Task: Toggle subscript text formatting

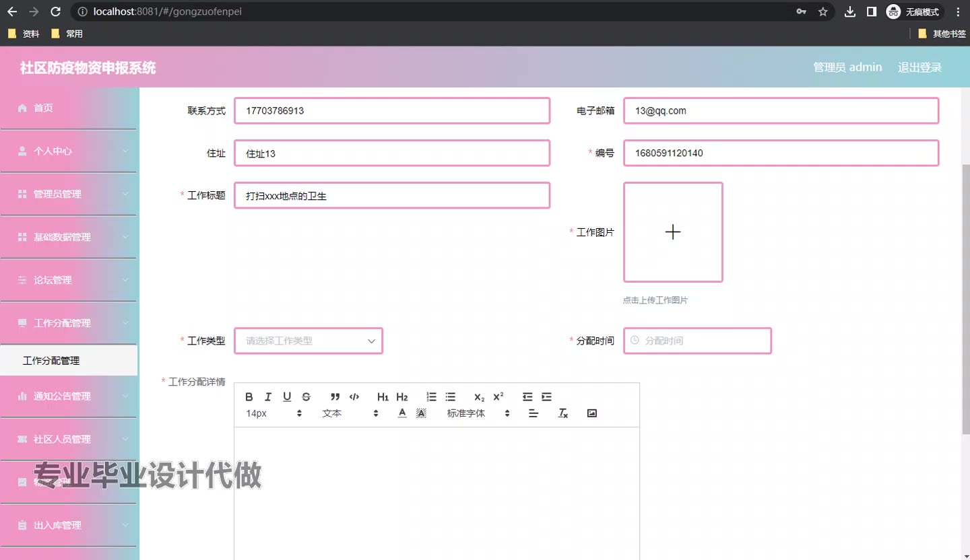Action: 479,396
